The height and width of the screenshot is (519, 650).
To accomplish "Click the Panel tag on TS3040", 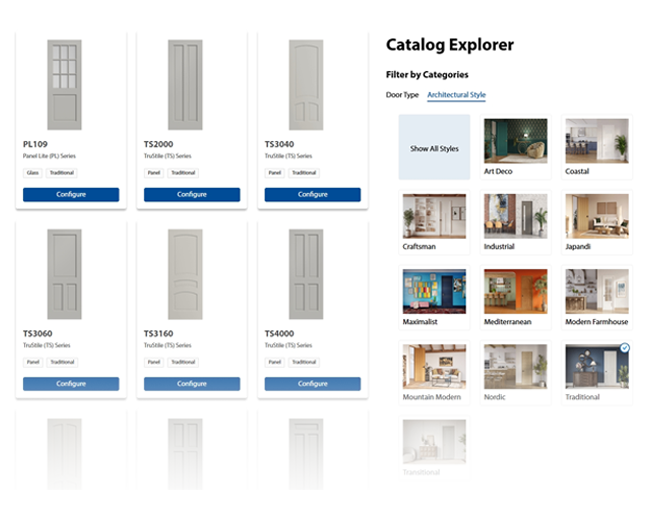I will coord(274,173).
